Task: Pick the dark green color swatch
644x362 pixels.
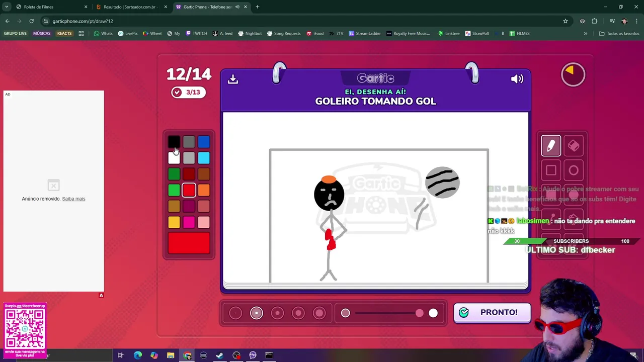Action: click(x=174, y=174)
